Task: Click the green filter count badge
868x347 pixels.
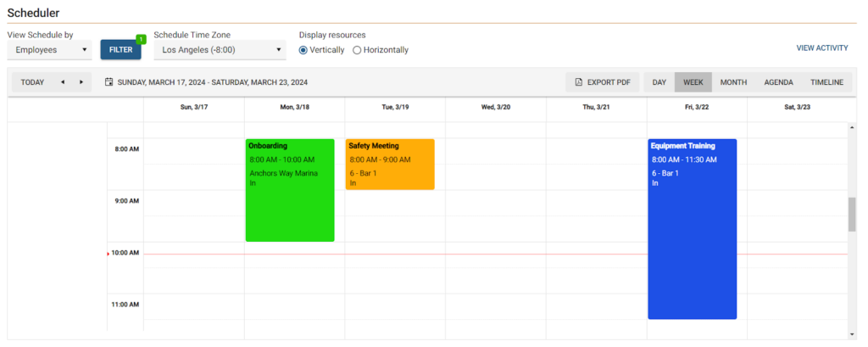Action: (x=141, y=39)
